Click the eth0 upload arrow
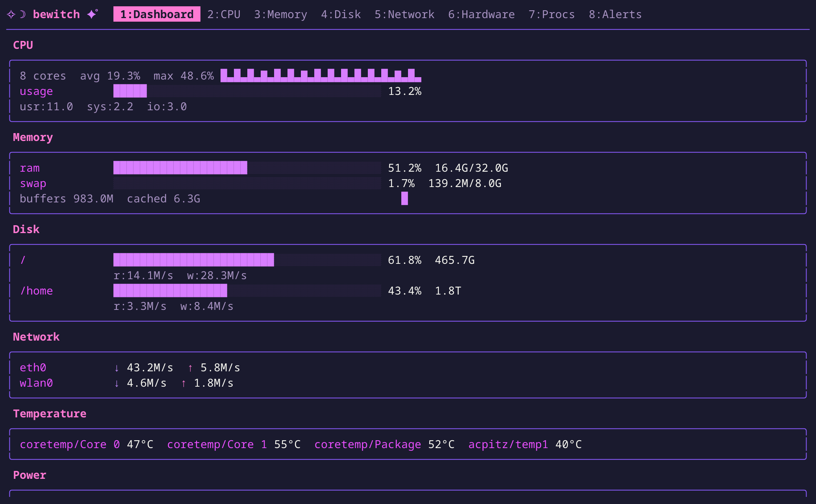 point(190,368)
